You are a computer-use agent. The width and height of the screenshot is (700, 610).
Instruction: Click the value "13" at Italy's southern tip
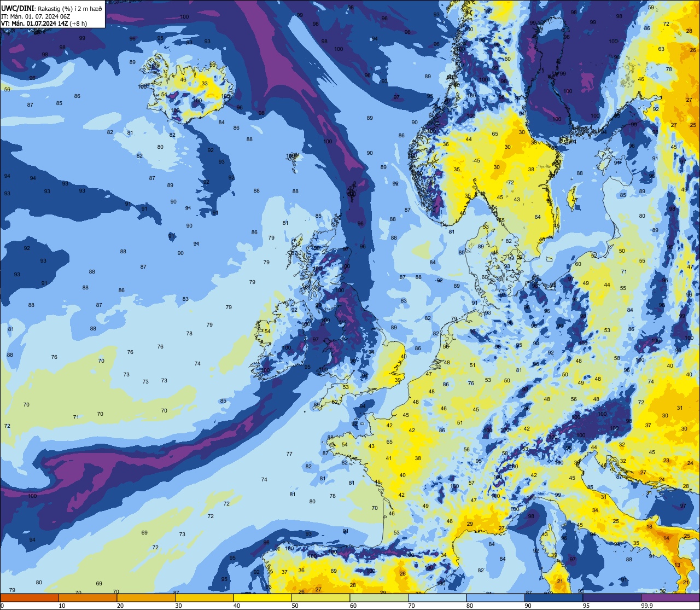pyautogui.click(x=677, y=565)
